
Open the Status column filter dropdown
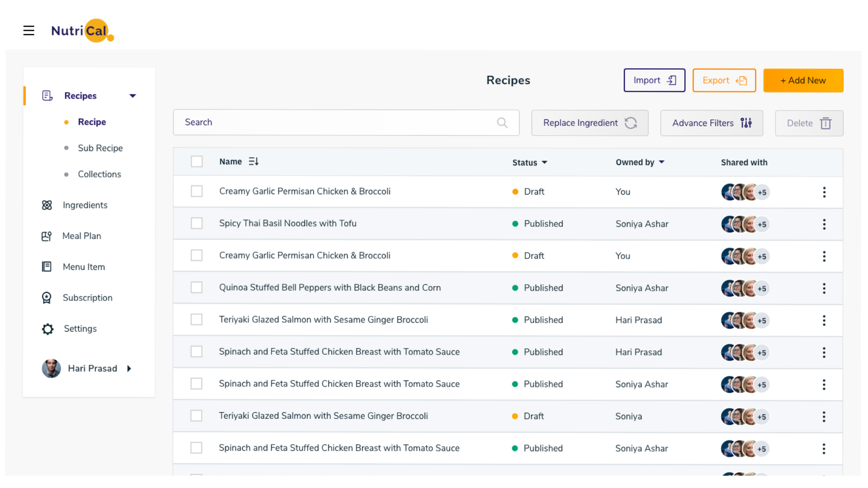(544, 162)
